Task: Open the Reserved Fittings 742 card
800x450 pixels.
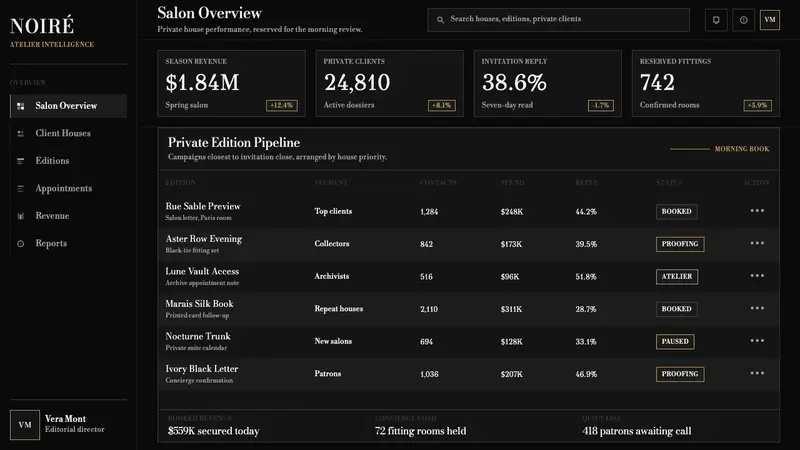Action: (706, 84)
